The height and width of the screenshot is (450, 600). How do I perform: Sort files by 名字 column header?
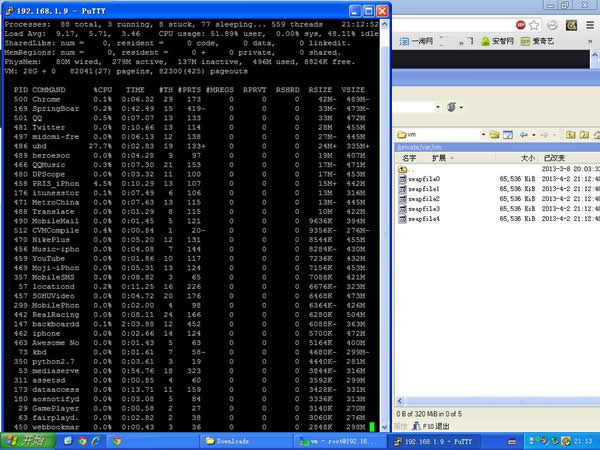click(x=409, y=157)
